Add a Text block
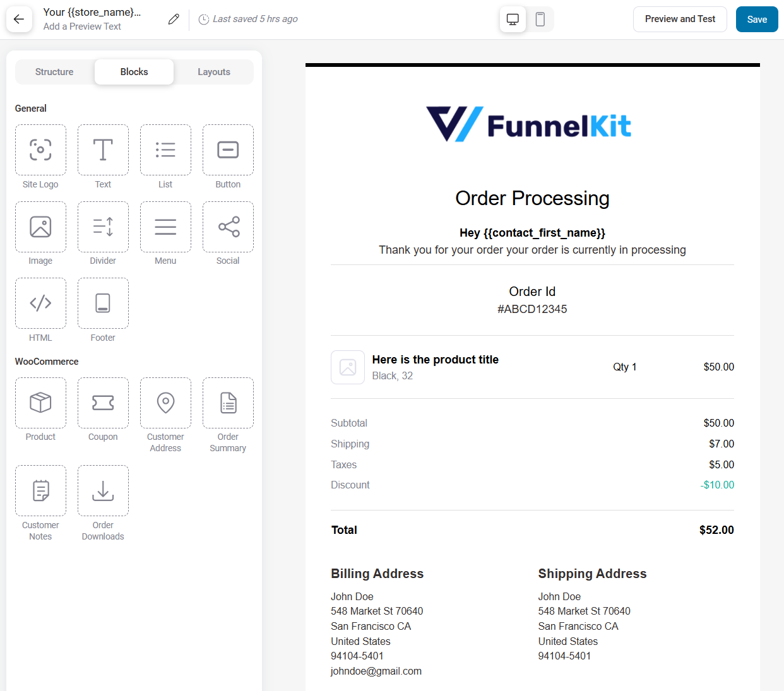 coord(103,150)
